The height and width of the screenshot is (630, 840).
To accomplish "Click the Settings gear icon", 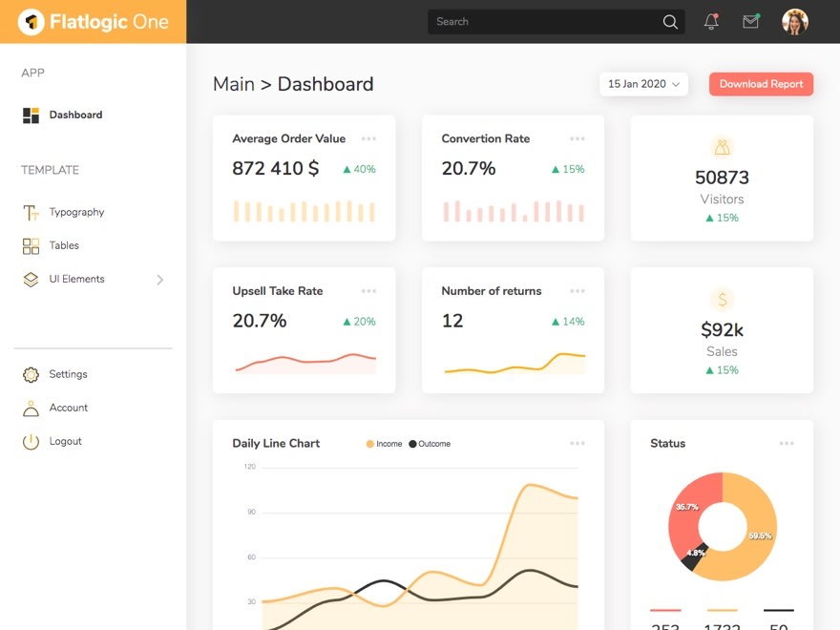I will [x=31, y=375].
